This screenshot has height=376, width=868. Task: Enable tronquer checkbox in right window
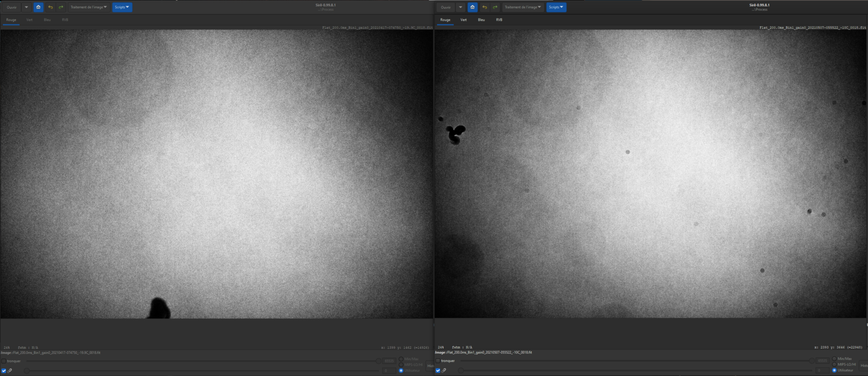coord(438,361)
